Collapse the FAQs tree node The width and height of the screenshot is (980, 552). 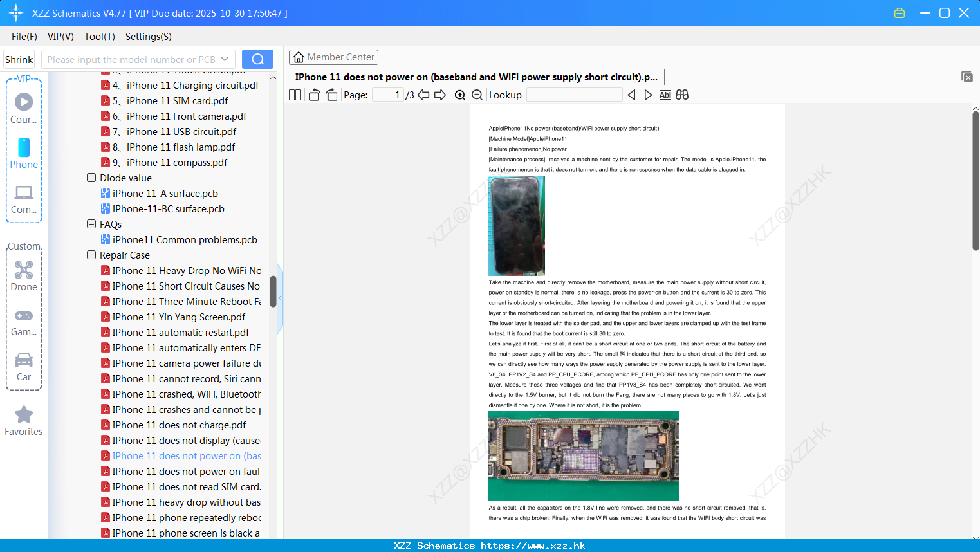(x=91, y=224)
